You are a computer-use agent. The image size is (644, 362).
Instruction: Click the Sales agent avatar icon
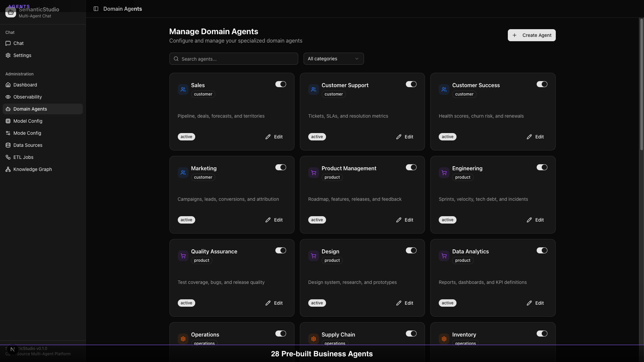183,89
